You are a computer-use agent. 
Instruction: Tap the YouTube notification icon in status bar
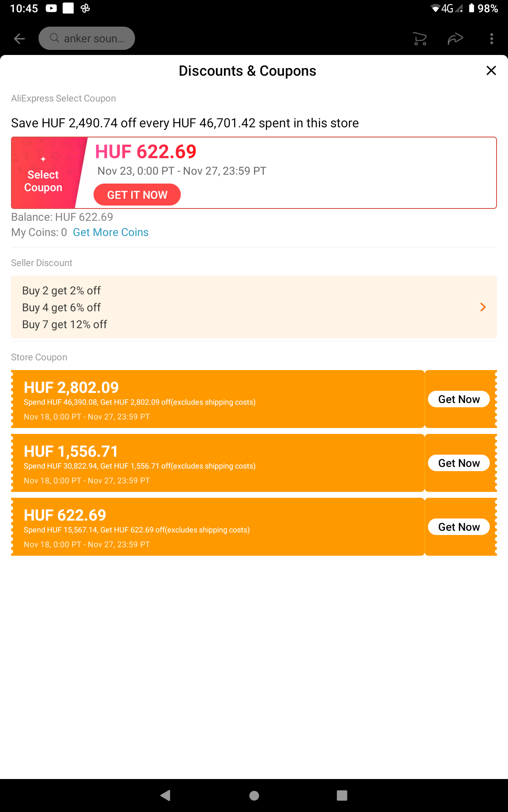click(x=51, y=8)
